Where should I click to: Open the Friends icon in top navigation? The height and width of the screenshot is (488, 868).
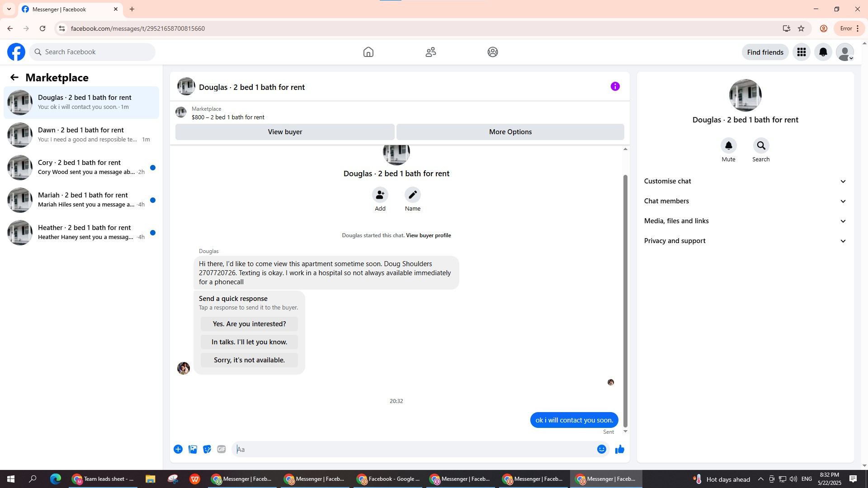(x=431, y=52)
